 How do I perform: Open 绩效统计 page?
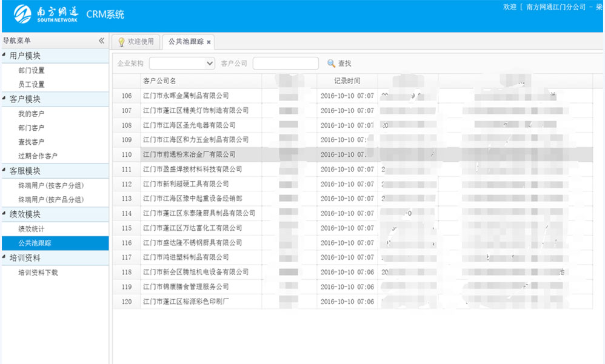[x=32, y=229]
